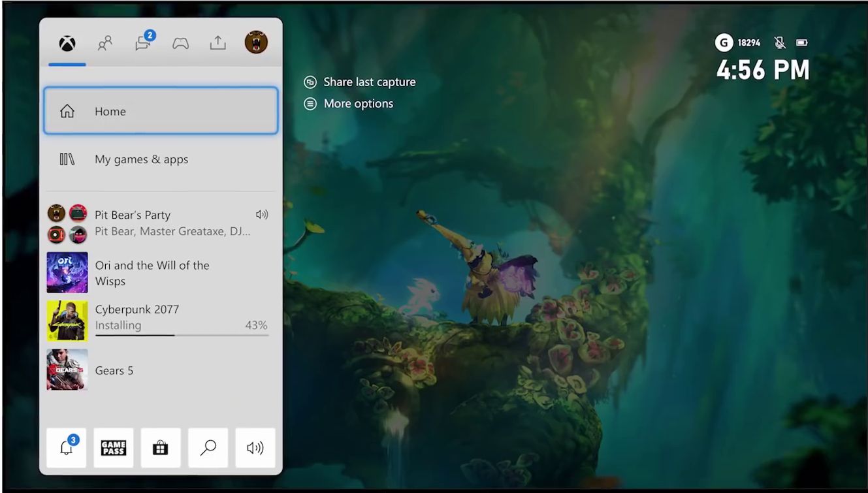Viewport: 868px width, 493px height.
Task: Click the Cyberpunk 2077 install progress bar
Action: coord(182,335)
